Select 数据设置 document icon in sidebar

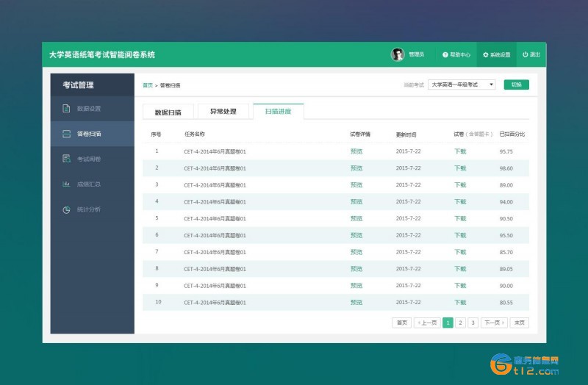tap(66, 108)
